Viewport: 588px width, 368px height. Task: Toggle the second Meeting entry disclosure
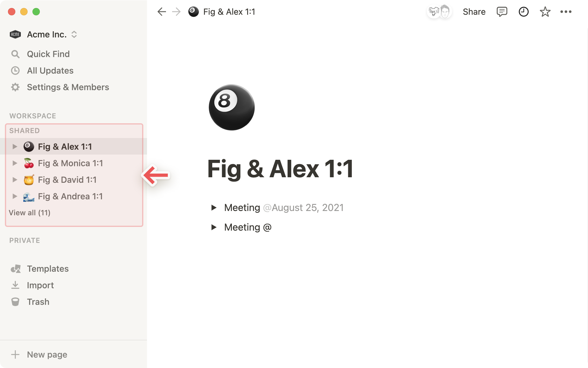pos(214,227)
